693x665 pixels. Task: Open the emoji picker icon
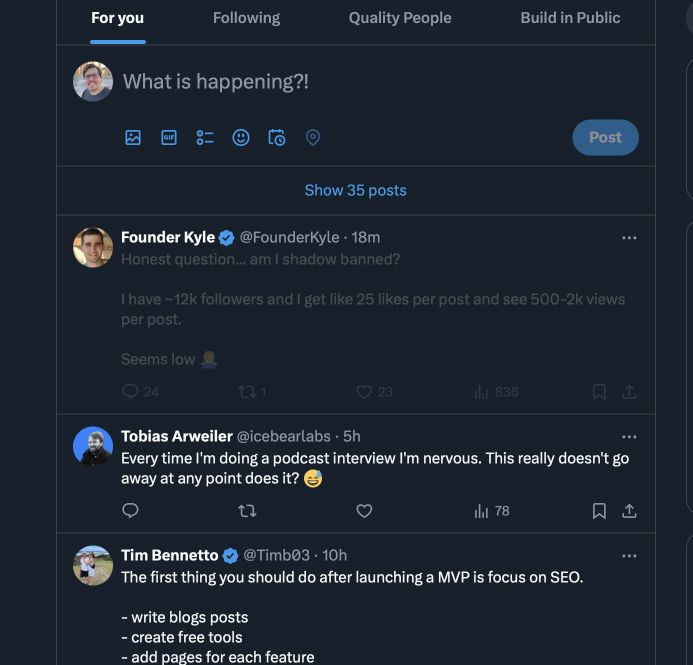tap(241, 138)
